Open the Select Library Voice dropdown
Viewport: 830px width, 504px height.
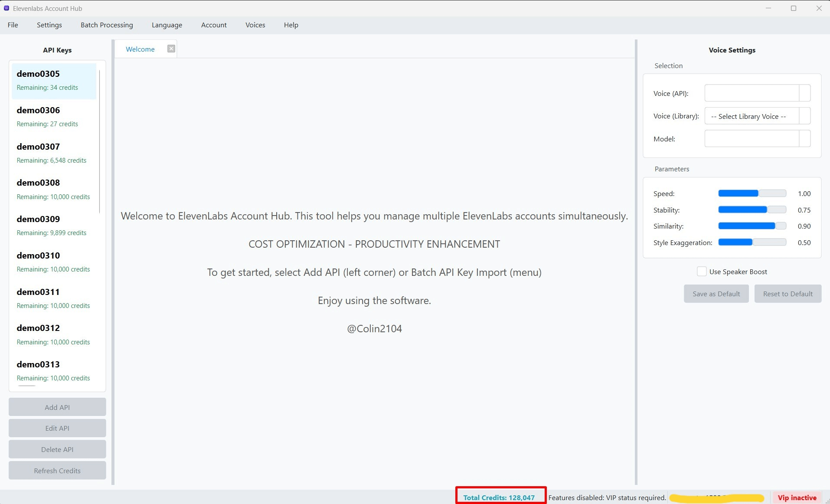(758, 116)
